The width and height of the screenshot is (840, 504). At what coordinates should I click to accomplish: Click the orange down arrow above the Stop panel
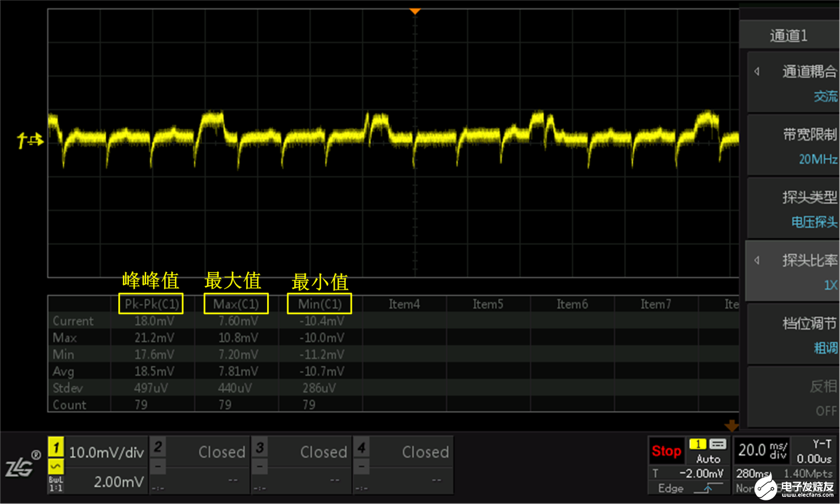(732, 425)
